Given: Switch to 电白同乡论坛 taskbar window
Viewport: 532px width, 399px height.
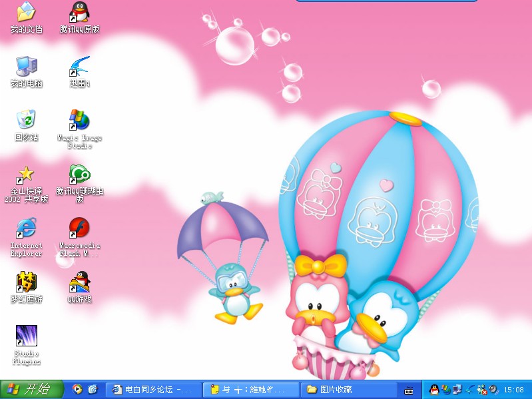Looking at the screenshot, I should (153, 390).
